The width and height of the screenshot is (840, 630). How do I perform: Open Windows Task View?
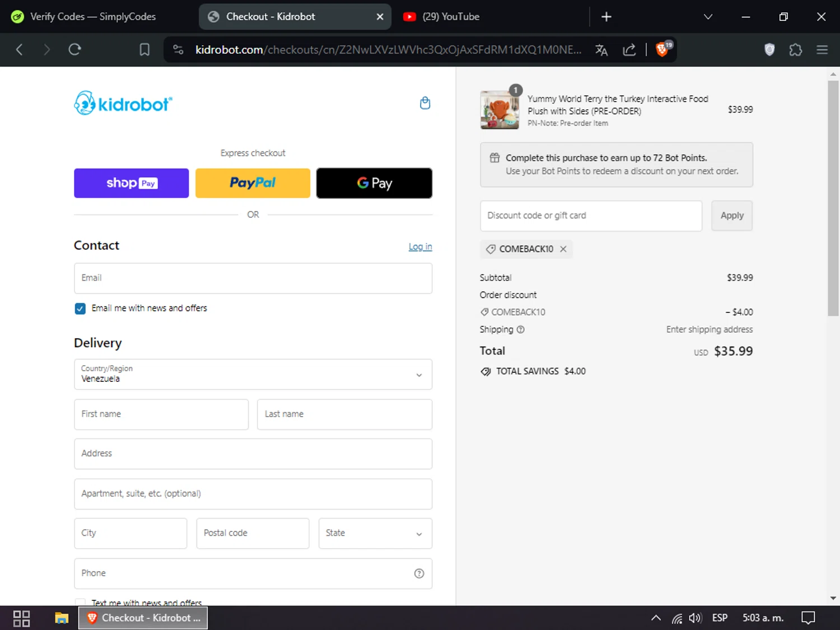[x=21, y=618]
